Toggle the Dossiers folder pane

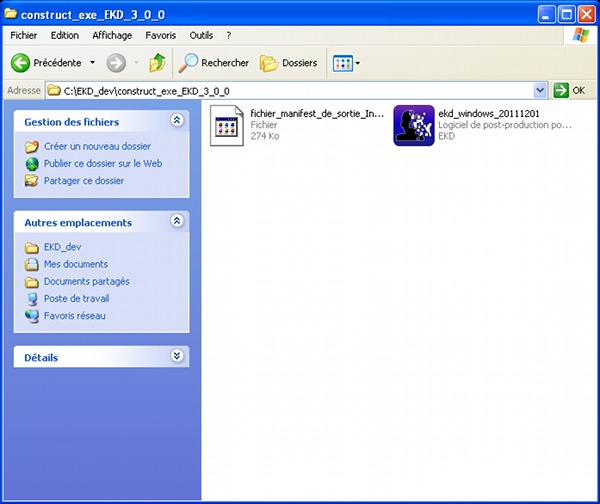[289, 63]
